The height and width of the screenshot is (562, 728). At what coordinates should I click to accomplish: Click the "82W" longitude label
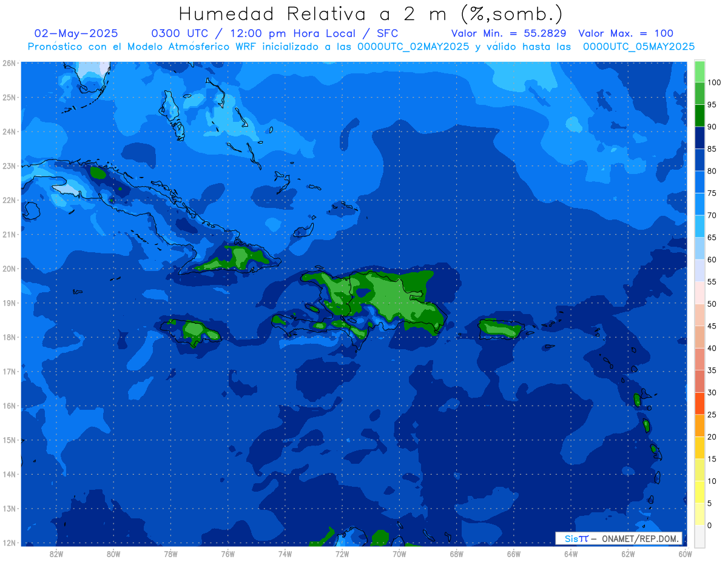pyautogui.click(x=56, y=554)
